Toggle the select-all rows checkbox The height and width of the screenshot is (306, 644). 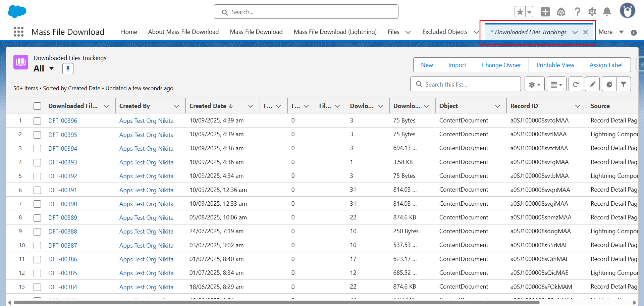click(x=37, y=106)
